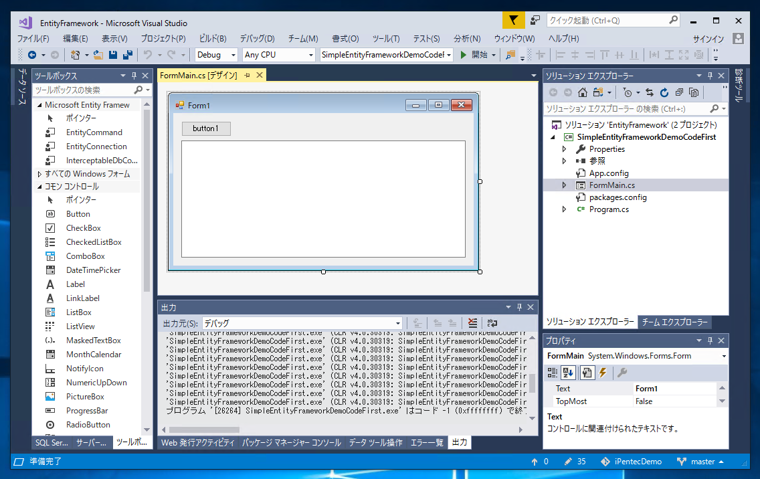Click the Sync with Active Document icon
This screenshot has width=760, height=479.
(x=649, y=92)
